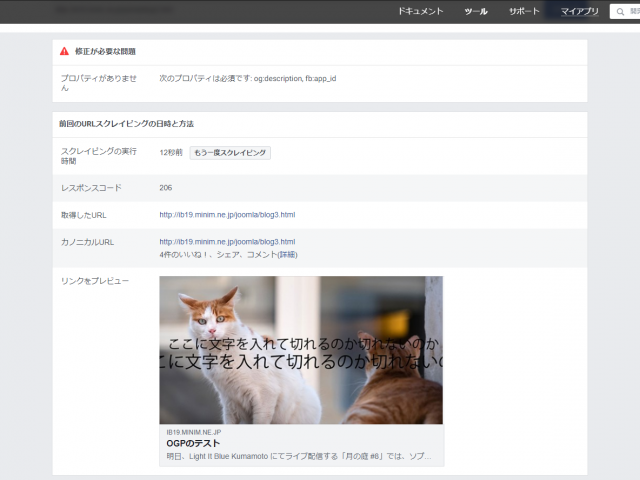The width and height of the screenshot is (640, 480).
Task: Click the 12秒前 scrape time text
Action: (x=171, y=153)
